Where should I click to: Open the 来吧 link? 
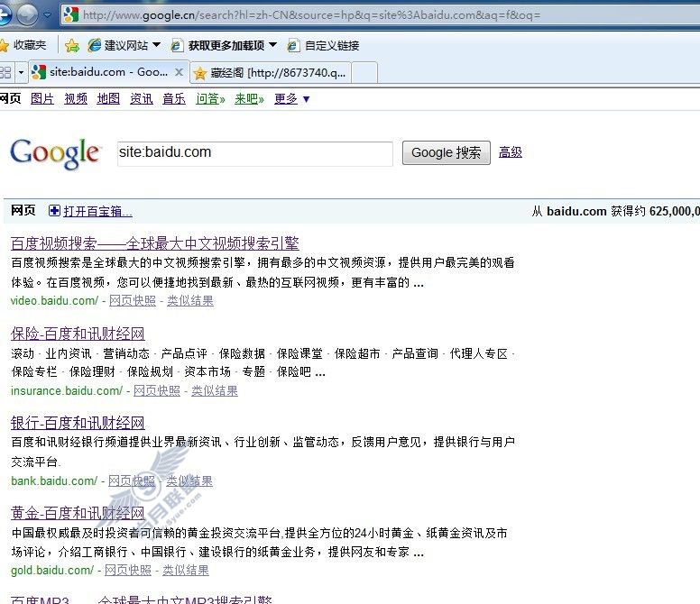249,98
